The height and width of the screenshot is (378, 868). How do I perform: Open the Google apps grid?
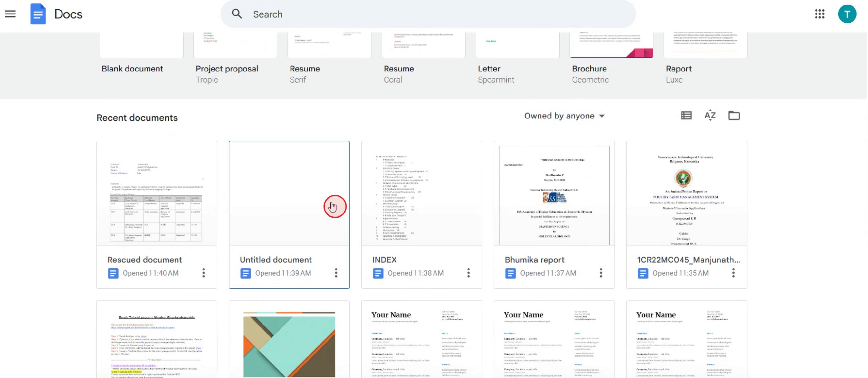click(x=819, y=14)
